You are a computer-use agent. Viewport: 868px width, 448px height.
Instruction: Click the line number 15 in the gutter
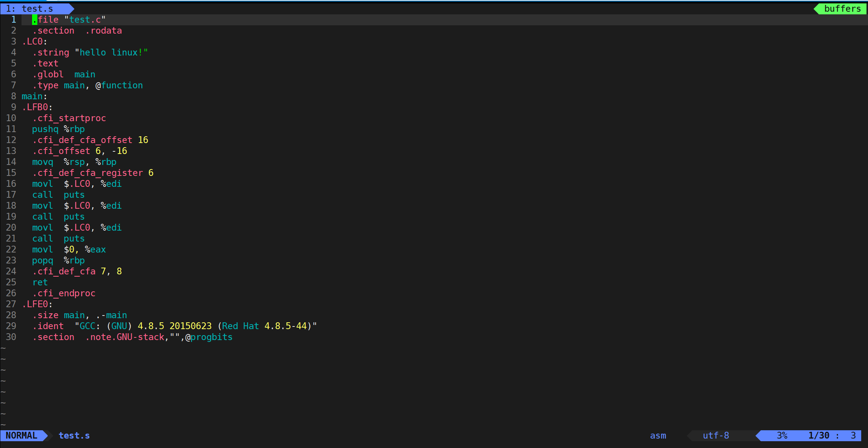11,173
